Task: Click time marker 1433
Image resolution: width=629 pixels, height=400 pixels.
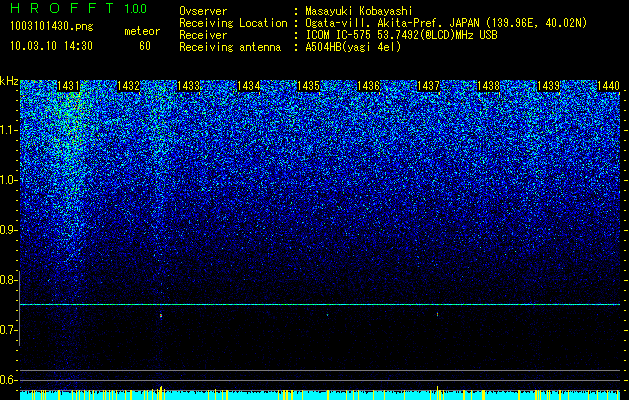Action: [189, 86]
